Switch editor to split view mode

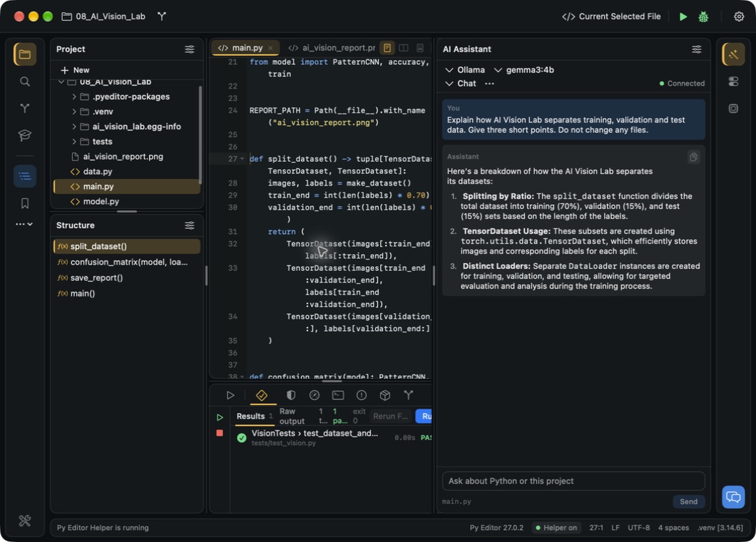(404, 48)
